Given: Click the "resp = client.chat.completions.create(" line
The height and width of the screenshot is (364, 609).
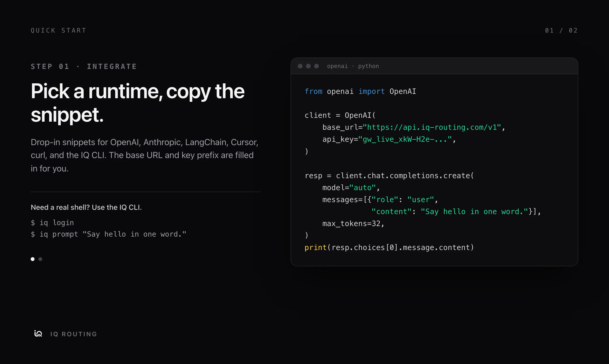Looking at the screenshot, I should [x=389, y=176].
